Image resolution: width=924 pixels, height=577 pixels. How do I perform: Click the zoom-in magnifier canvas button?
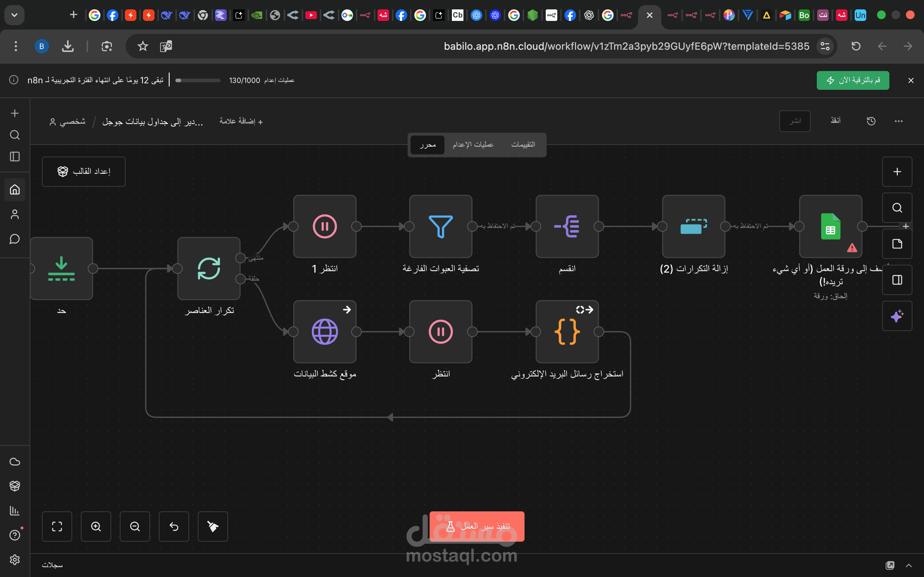[x=96, y=526]
